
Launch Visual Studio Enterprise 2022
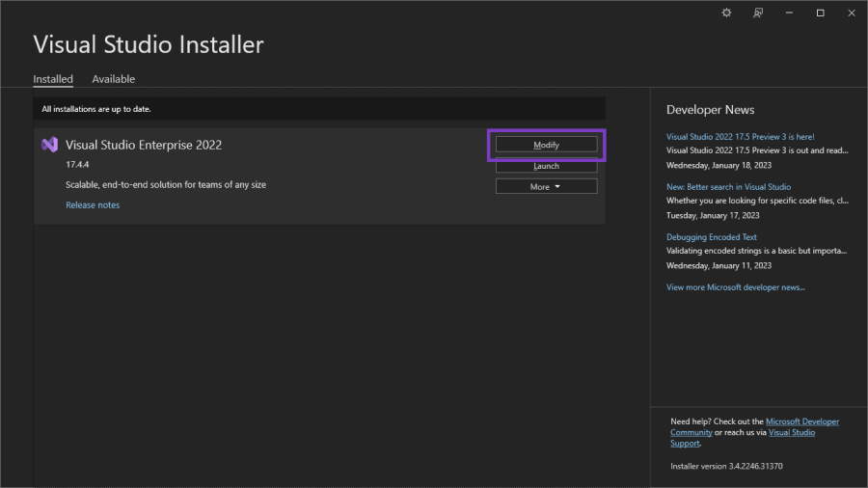pos(547,166)
